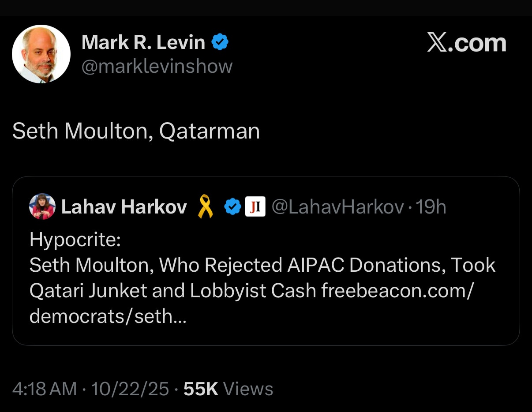The width and height of the screenshot is (532, 412).
Task: Click the truncated "democrats/seth…" URL text
Action: click(108, 316)
